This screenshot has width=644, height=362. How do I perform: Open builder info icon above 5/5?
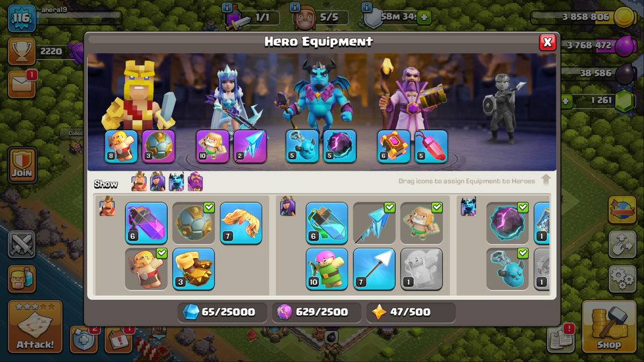coord(294,7)
